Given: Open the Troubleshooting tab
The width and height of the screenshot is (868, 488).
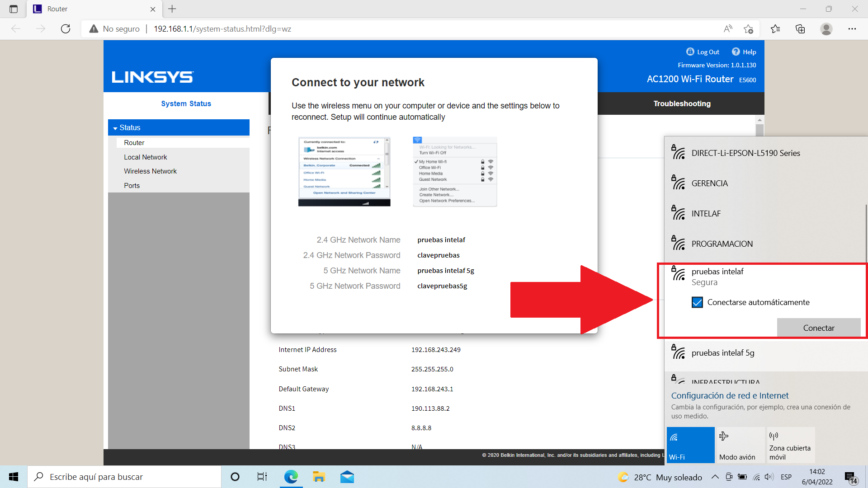Looking at the screenshot, I should point(682,103).
